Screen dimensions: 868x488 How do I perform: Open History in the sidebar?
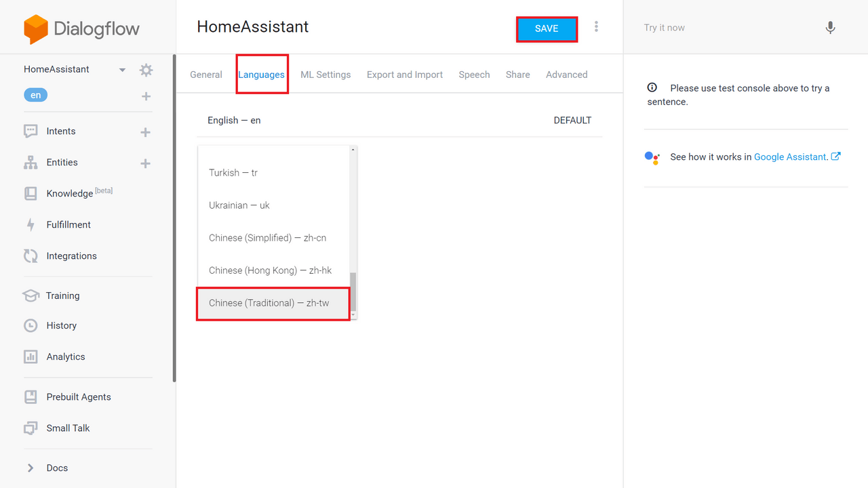click(62, 326)
